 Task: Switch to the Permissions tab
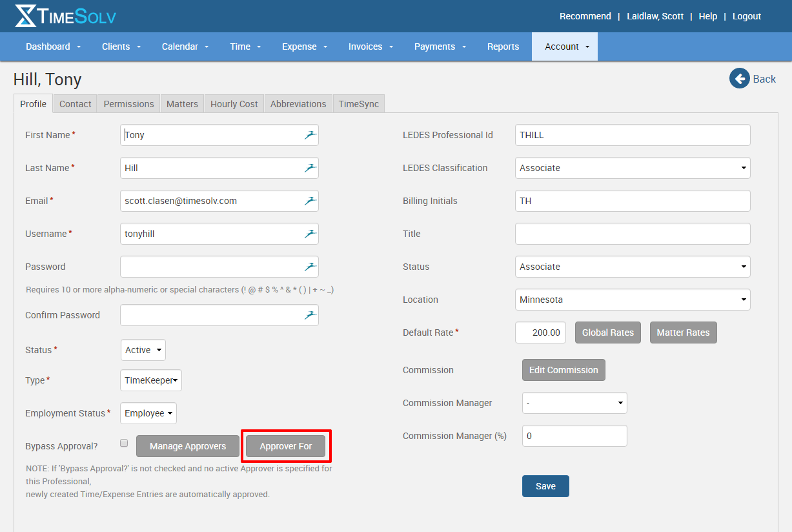pos(128,104)
